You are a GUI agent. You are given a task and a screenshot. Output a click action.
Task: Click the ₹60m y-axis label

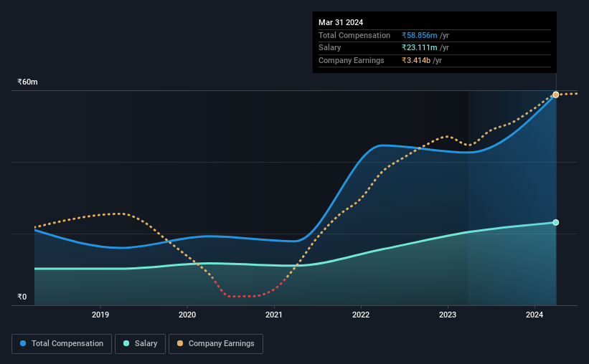[27, 82]
